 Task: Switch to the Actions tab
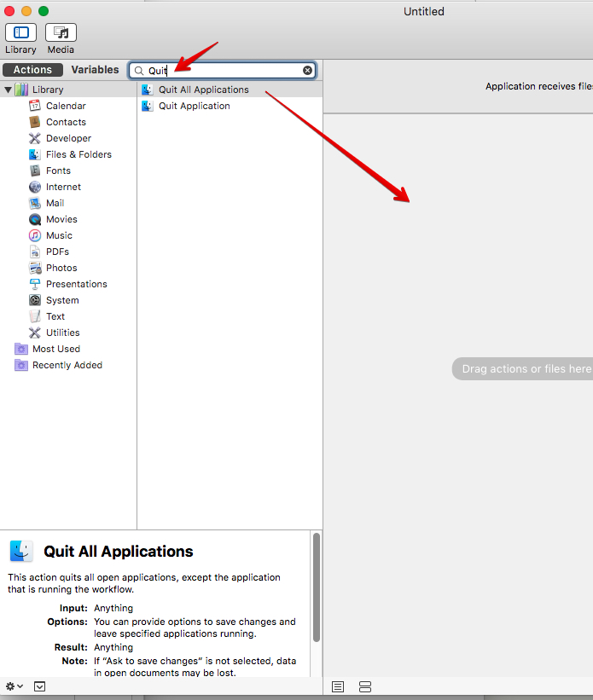click(32, 70)
